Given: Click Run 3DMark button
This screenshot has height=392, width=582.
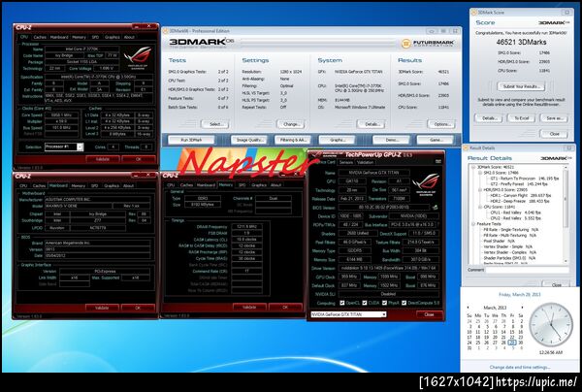Looking at the screenshot, I should [x=191, y=140].
